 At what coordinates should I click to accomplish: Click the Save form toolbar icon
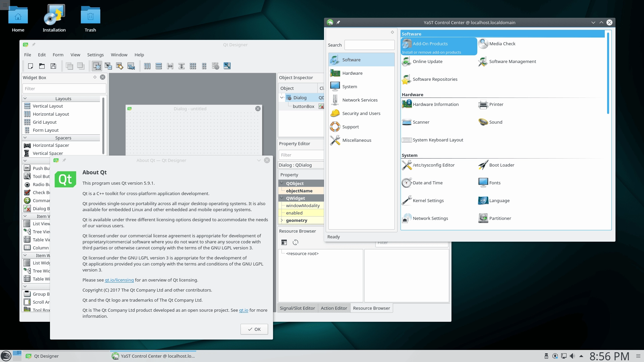click(53, 66)
